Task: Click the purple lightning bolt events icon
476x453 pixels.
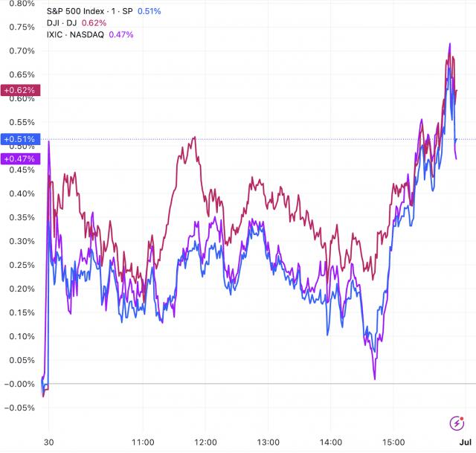Action: coord(456,423)
